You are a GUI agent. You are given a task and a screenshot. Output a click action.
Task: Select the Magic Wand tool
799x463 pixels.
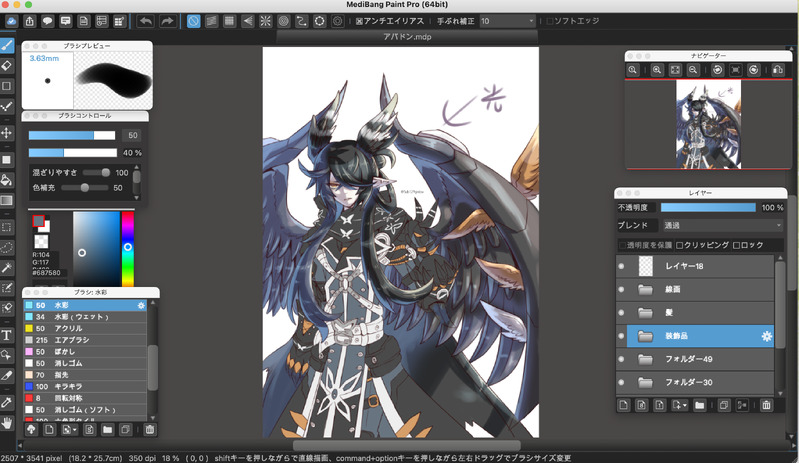coord(7,267)
